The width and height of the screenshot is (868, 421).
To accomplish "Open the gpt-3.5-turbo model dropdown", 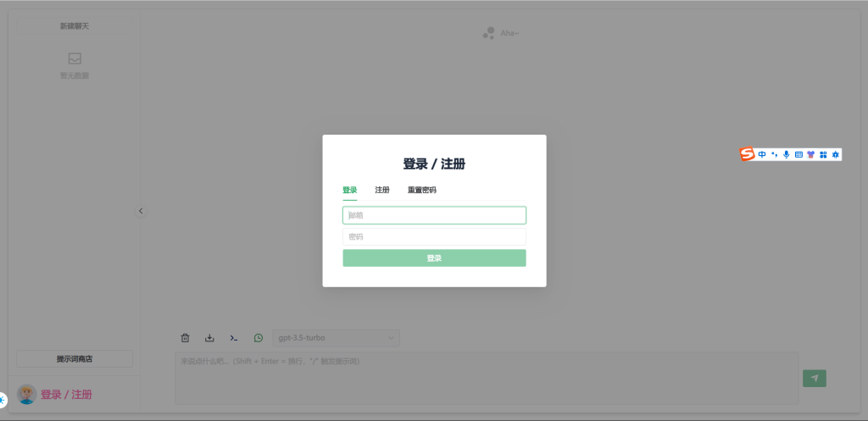I will (x=337, y=338).
